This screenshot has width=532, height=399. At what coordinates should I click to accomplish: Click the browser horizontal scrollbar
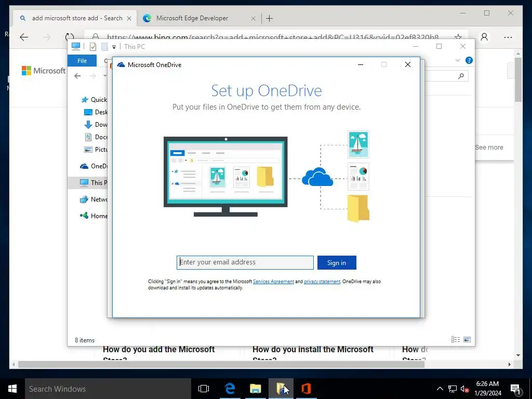click(x=221, y=364)
